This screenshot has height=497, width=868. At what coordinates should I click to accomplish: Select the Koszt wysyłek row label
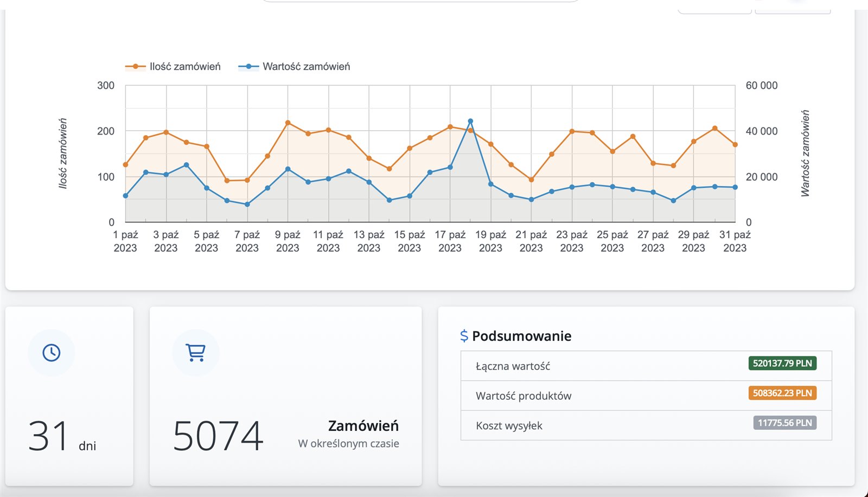tap(509, 426)
